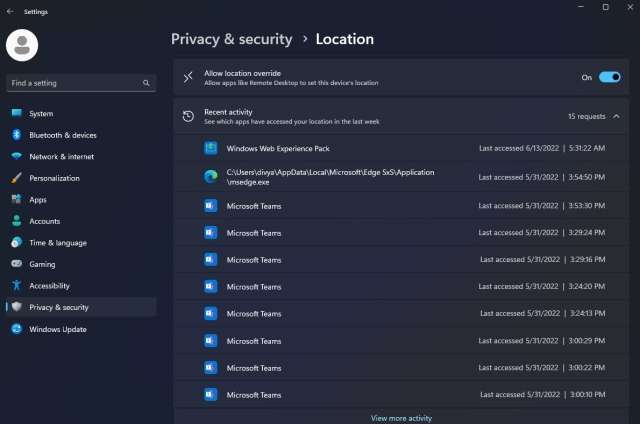
Task: Turn off Allow location override toggle
Action: point(609,77)
